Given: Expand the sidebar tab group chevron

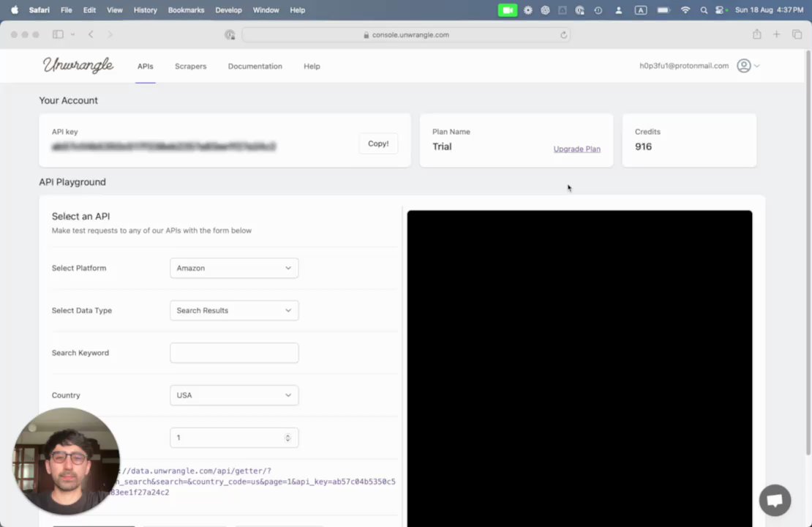Looking at the screenshot, I should tap(72, 34).
